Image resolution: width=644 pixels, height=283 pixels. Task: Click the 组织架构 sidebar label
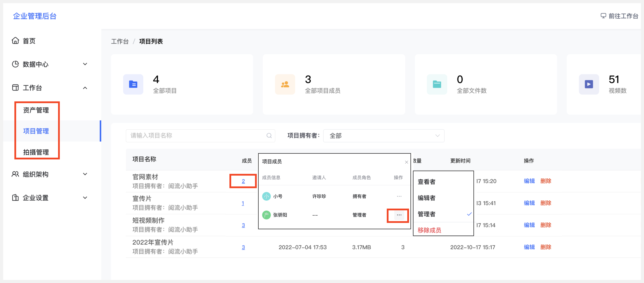click(x=36, y=174)
